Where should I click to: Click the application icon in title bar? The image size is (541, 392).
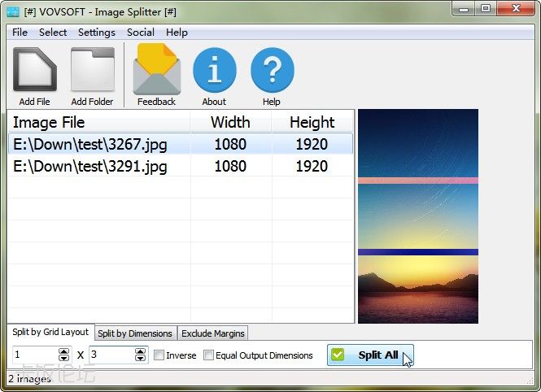point(13,11)
